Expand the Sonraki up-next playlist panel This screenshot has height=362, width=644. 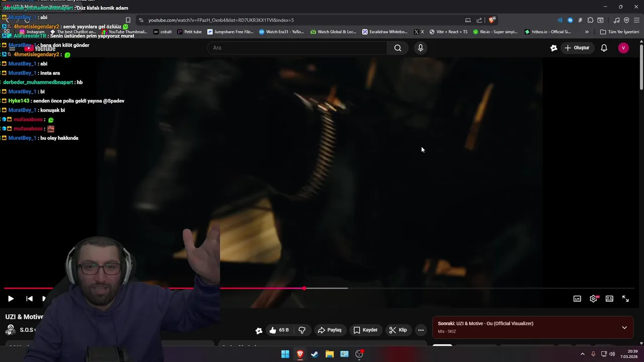coord(624,327)
